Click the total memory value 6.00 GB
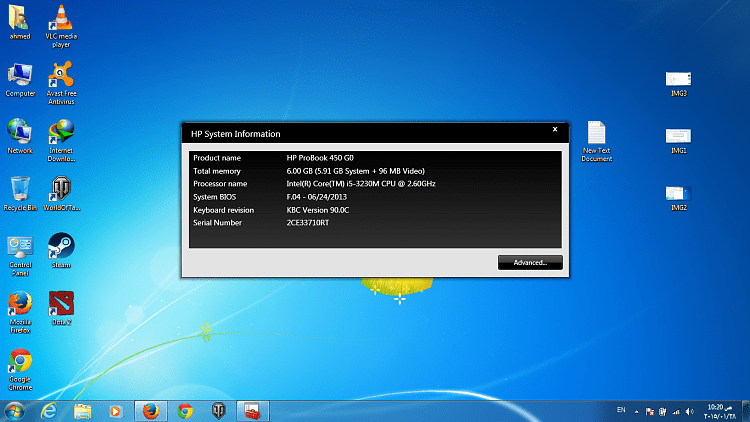 (x=355, y=171)
